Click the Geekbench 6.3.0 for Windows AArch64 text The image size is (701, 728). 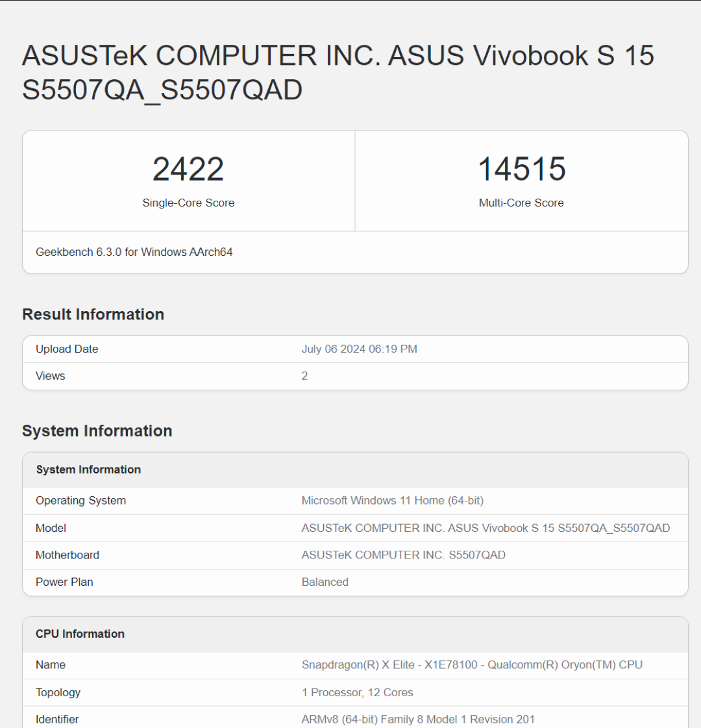(134, 252)
